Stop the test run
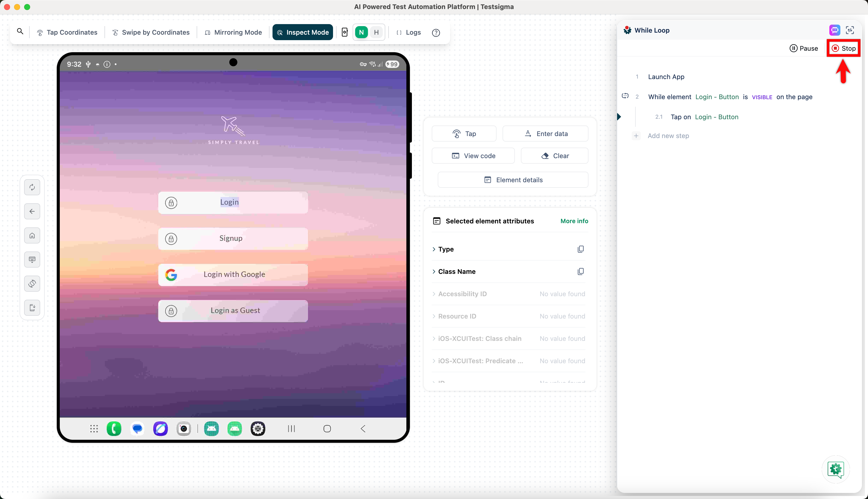Image resolution: width=868 pixels, height=499 pixels. pyautogui.click(x=844, y=48)
